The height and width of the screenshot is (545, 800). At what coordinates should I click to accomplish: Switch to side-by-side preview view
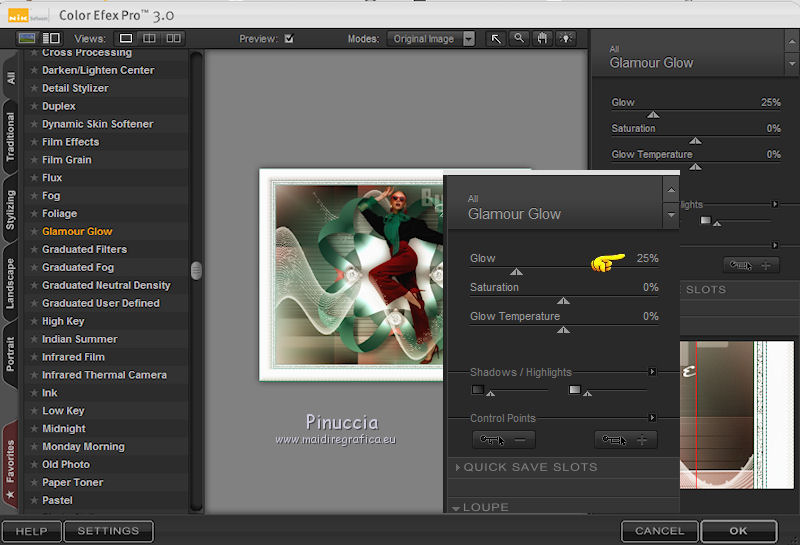point(174,39)
